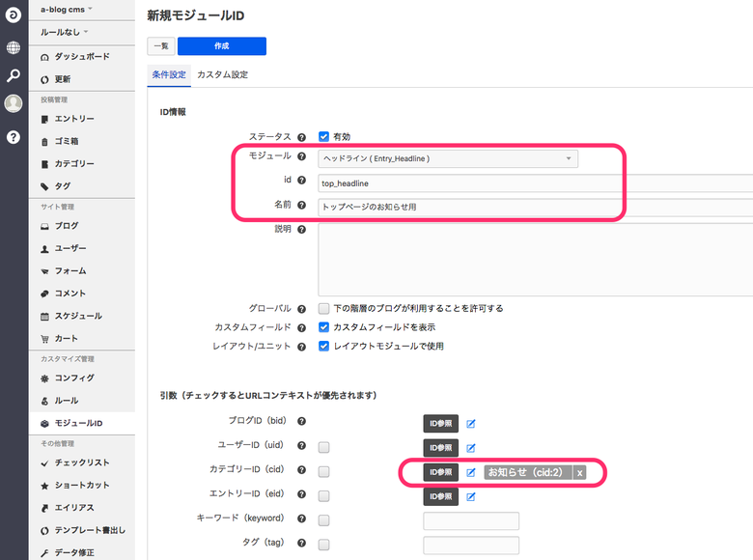Remove お知らせ (cid:2) tag with x
The height and width of the screenshot is (560, 753).
pos(579,472)
